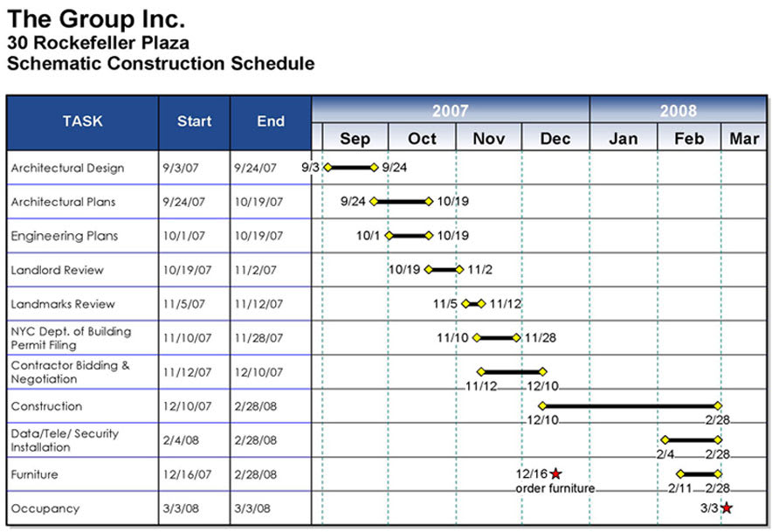Click the 2007 year header
This screenshot has width=772, height=532.
(x=451, y=109)
